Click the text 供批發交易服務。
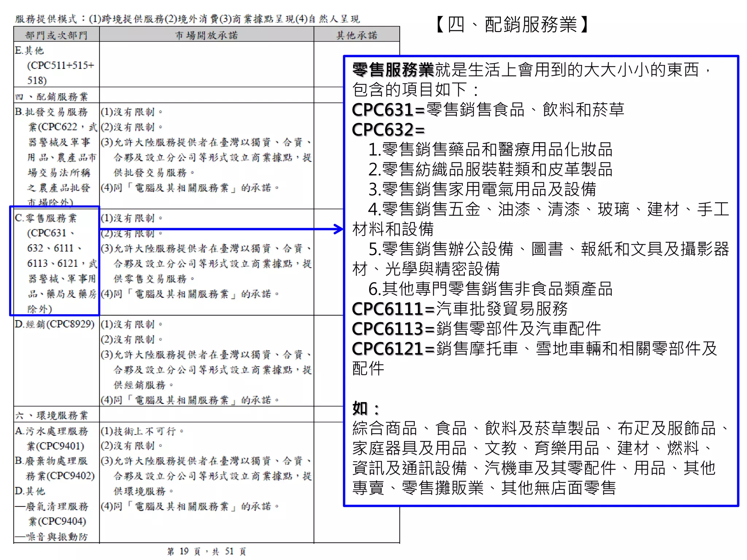The width and height of the screenshot is (747, 560). point(155,172)
